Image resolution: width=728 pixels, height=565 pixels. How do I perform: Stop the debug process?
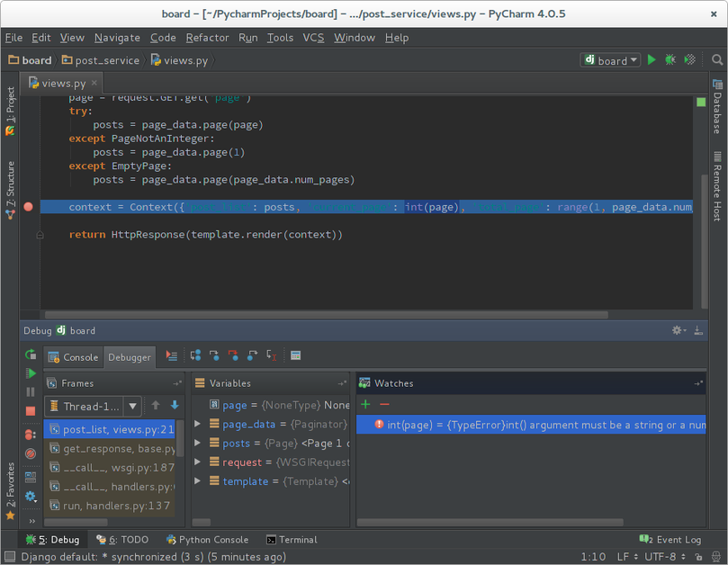[x=31, y=411]
